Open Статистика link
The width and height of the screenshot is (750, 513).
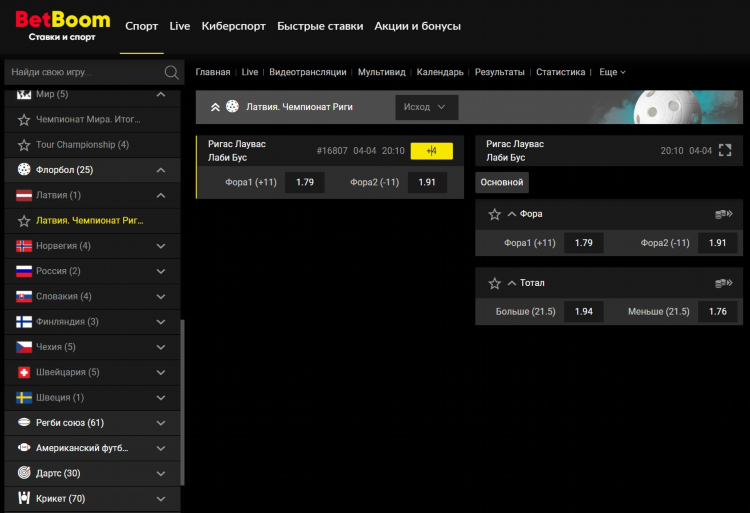click(560, 72)
